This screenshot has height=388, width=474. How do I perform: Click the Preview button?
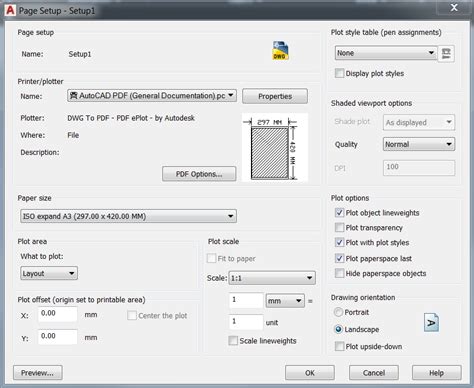[38, 373]
